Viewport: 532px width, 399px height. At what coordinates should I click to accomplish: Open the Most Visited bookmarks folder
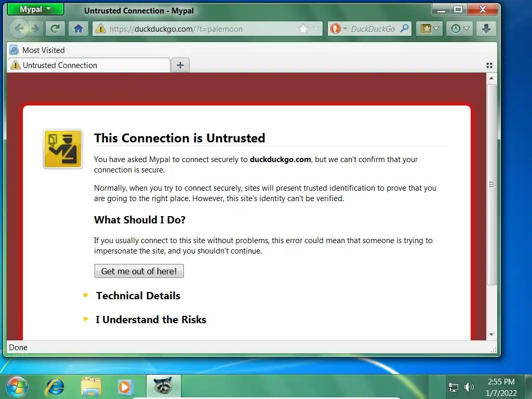(x=37, y=50)
